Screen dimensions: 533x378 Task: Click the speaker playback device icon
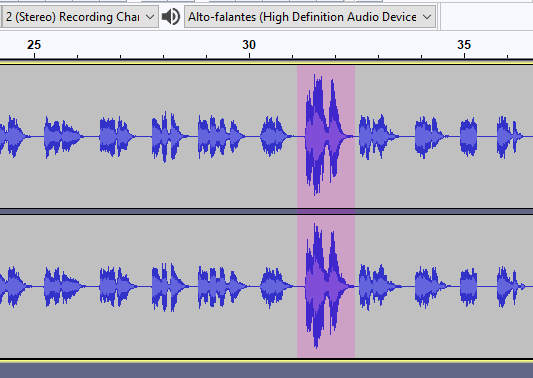[x=171, y=17]
